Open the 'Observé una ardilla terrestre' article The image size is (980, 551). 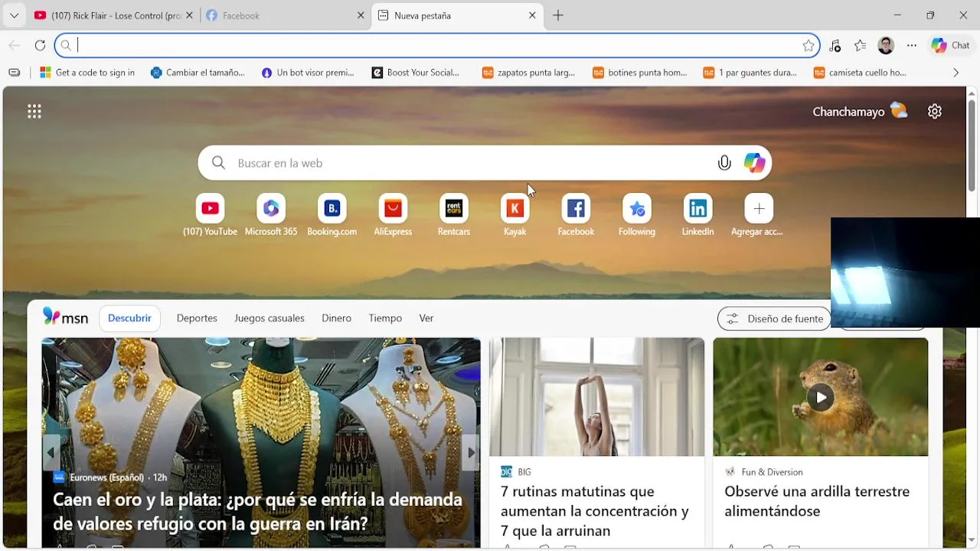tap(817, 501)
